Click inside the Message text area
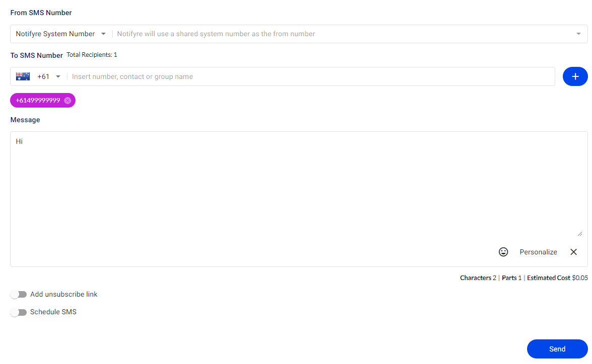The width and height of the screenshot is (592, 364). (x=299, y=185)
